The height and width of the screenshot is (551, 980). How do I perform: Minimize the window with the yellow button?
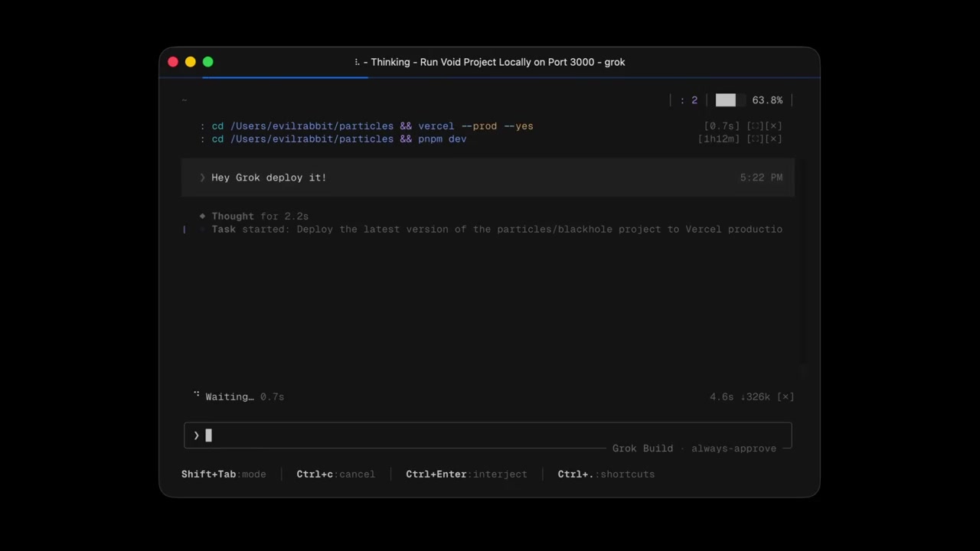[191, 62]
